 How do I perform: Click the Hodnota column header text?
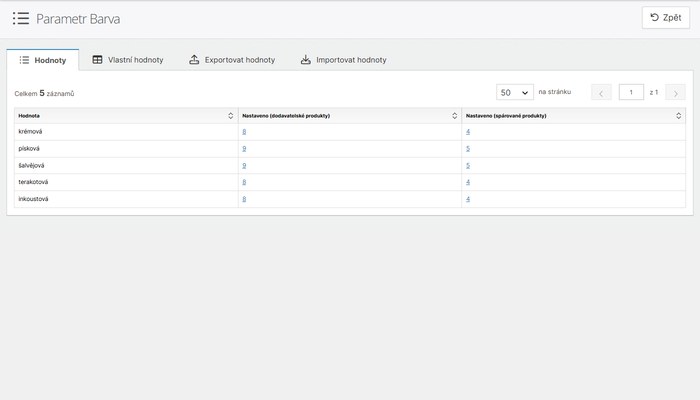click(x=29, y=116)
